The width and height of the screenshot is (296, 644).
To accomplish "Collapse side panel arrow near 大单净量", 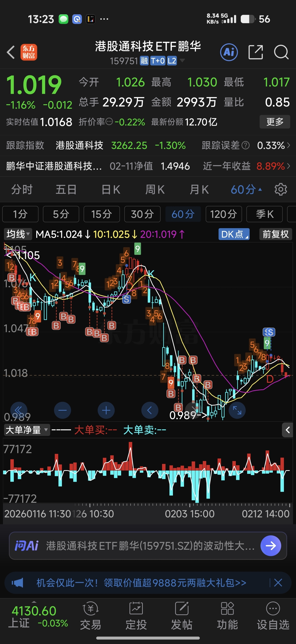I will pyautogui.click(x=288, y=430).
